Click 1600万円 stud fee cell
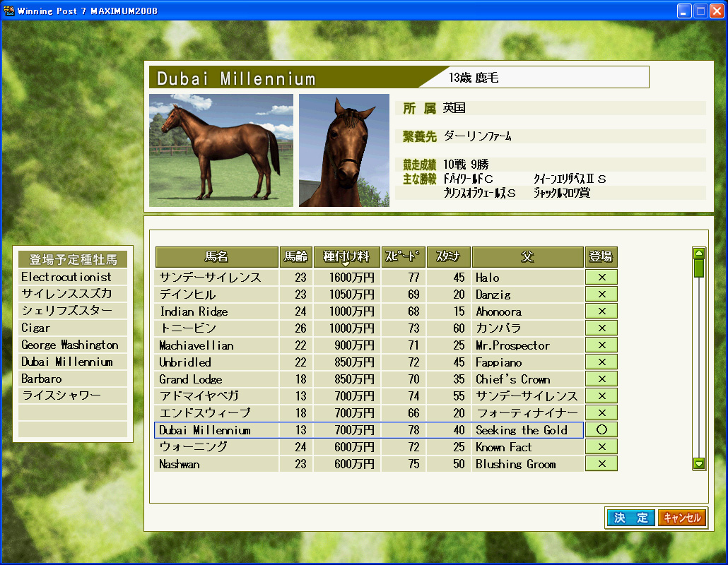This screenshot has width=728, height=565. pos(347,278)
